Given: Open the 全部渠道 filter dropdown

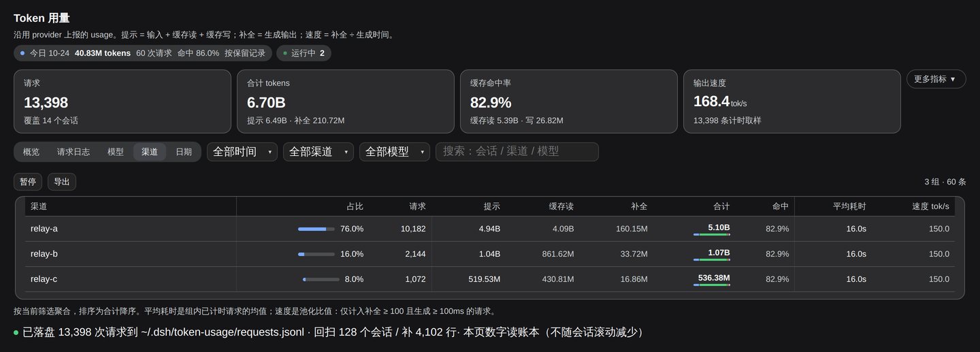Looking at the screenshot, I should coord(318,152).
